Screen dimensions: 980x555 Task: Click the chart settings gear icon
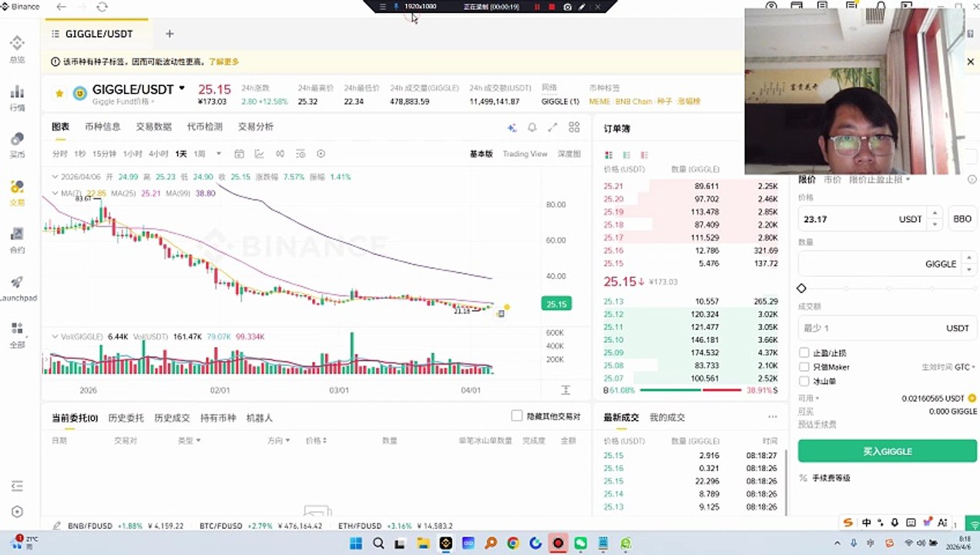point(321,153)
